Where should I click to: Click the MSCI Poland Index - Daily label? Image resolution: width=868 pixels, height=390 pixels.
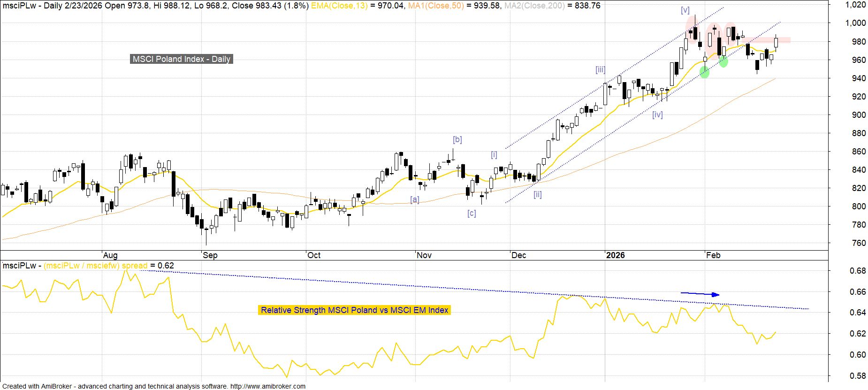tap(181, 59)
